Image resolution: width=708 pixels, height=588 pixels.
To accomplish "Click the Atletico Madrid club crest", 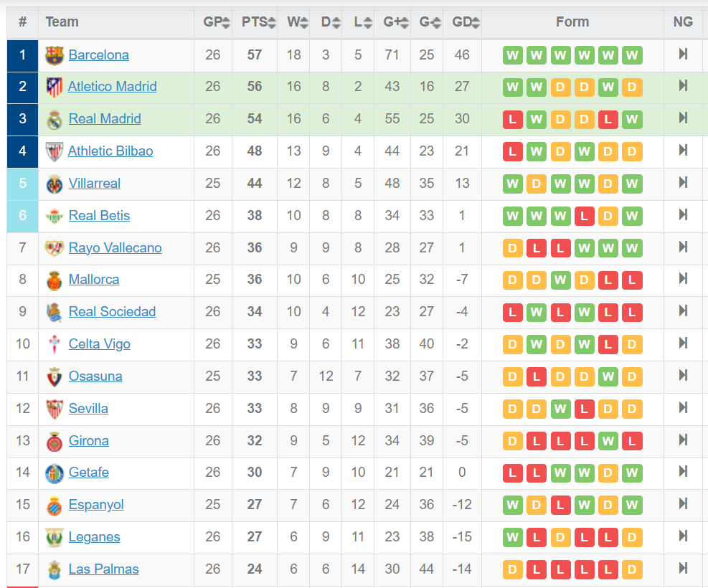I will click(55, 87).
